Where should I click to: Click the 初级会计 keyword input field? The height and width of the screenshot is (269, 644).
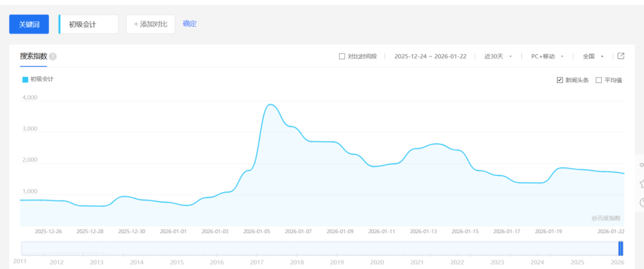[89, 24]
